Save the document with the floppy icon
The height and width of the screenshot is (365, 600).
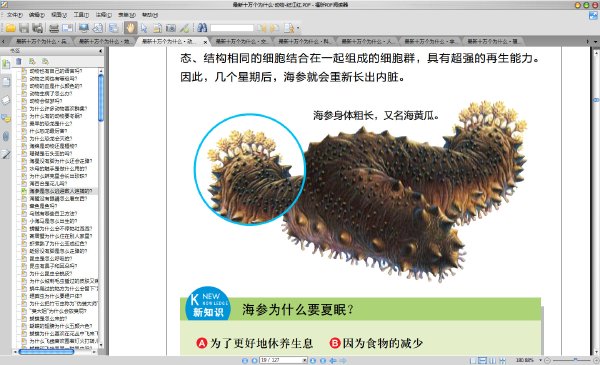point(24,28)
